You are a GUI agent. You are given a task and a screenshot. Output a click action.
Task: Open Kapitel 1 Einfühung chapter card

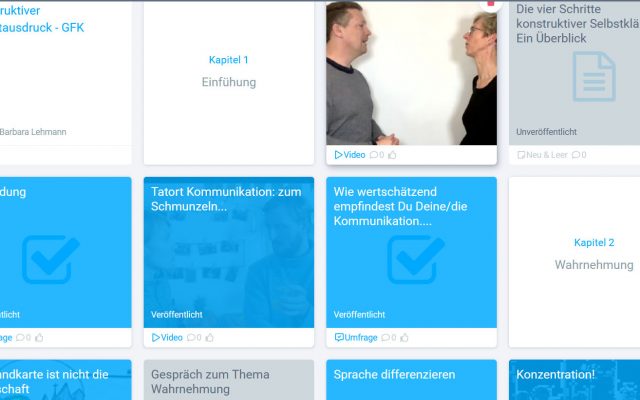coord(229,82)
